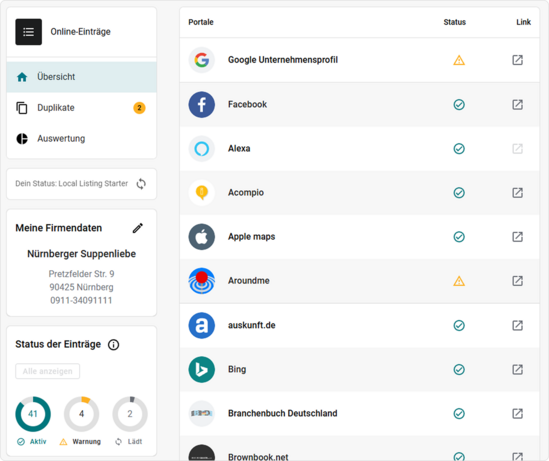The width and height of the screenshot is (549, 461).
Task: Click the Google Unternehmensprofil logo
Action: 202,60
